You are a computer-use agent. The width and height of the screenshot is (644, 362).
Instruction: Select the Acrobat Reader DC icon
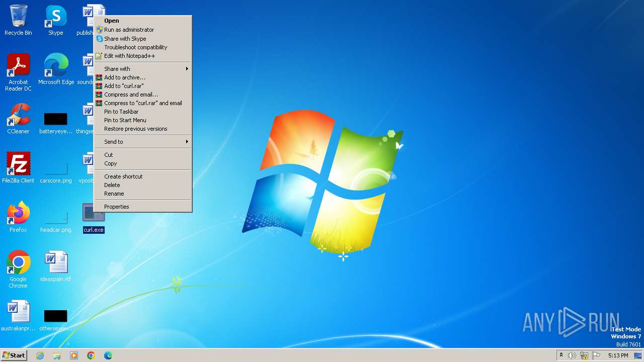point(18,72)
